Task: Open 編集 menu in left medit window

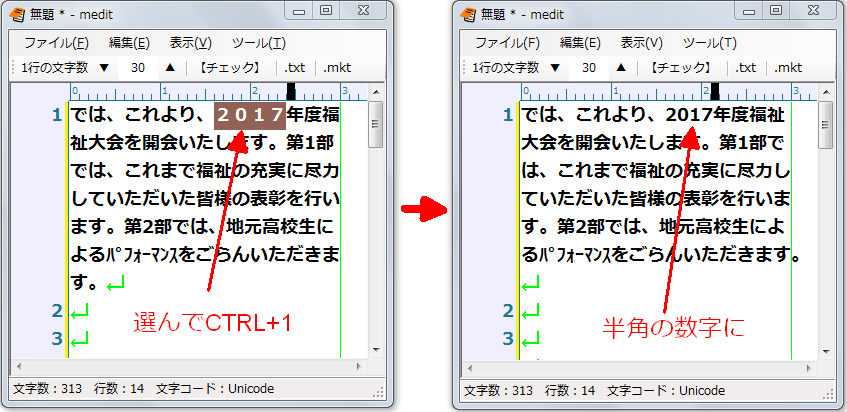Action: click(129, 43)
